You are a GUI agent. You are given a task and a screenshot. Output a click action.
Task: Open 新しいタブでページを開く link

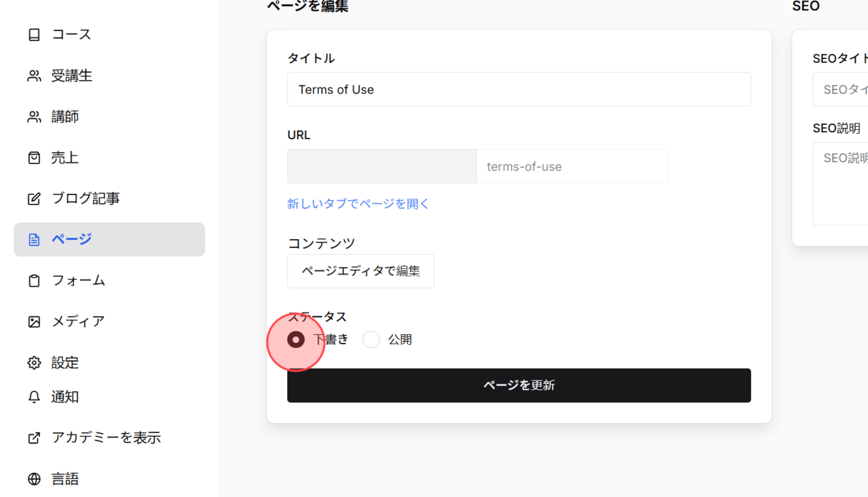coord(358,204)
